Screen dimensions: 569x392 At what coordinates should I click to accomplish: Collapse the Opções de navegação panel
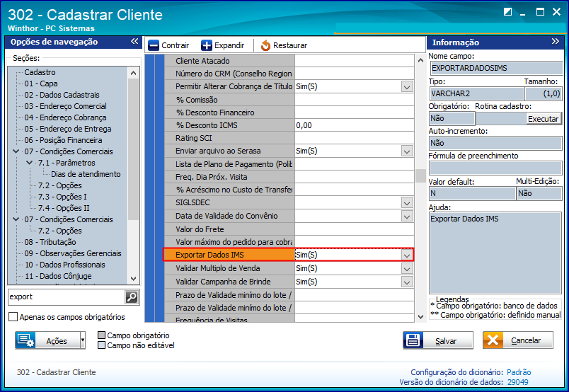134,41
